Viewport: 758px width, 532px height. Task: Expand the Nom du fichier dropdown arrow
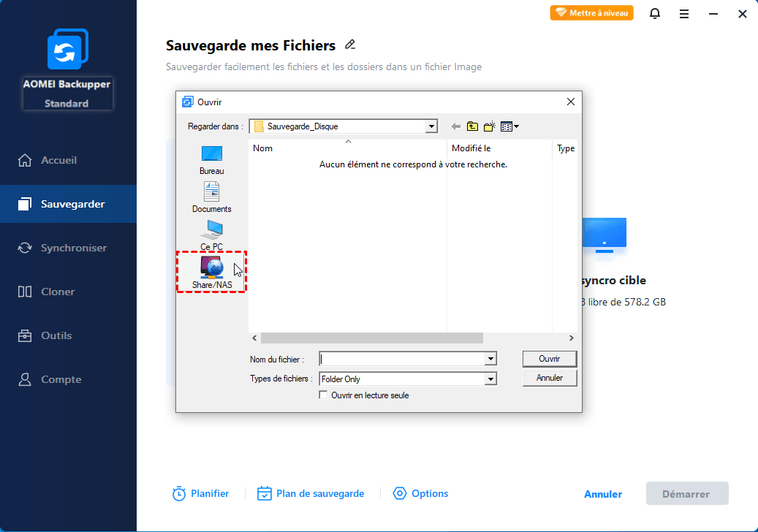[490, 359]
